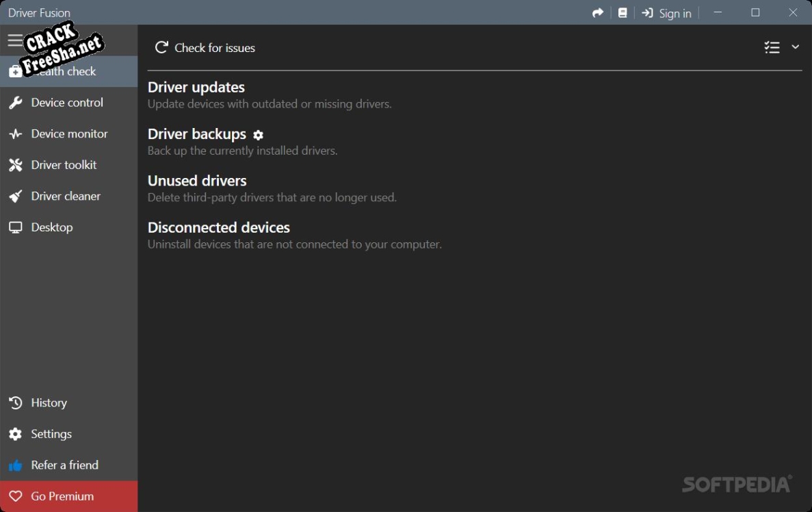Screen dimensions: 812x512
Task: Click the refresh icon beside Check for issues
Action: pos(161,47)
